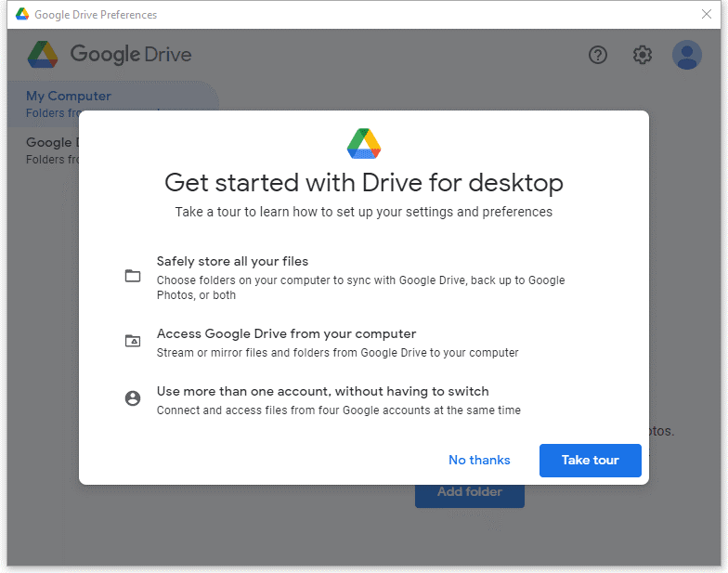Close the Google Drive Preferences window

[x=706, y=14]
